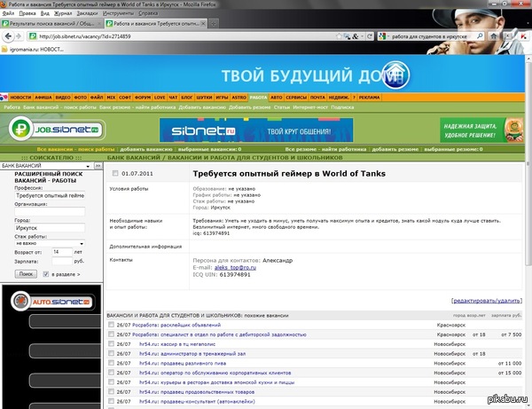Open the НОВОСТИ site section
Image resolution: width=532 pixels, height=409 pixels.
click(x=20, y=98)
